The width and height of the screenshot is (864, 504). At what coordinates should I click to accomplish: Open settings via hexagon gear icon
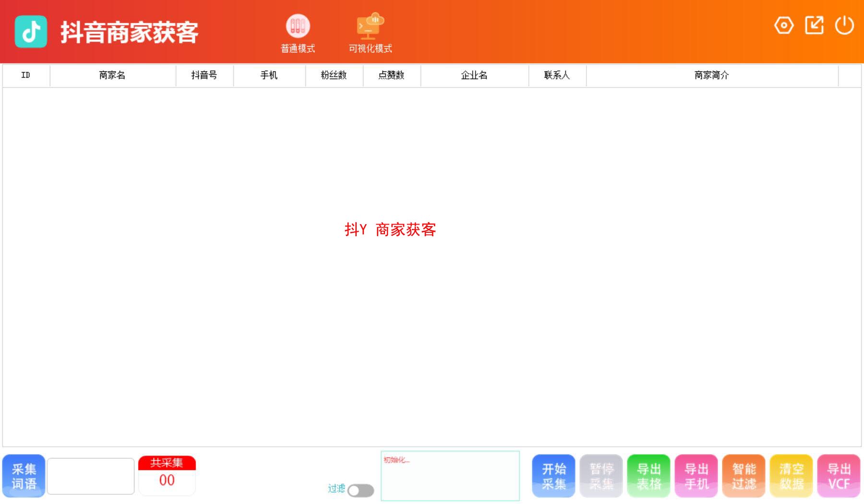pos(784,25)
